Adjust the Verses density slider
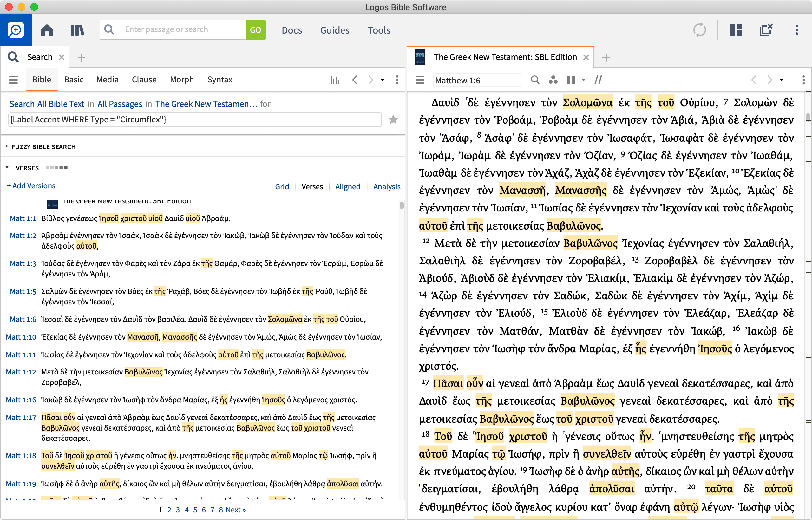This screenshot has height=520, width=812. pos(56,167)
